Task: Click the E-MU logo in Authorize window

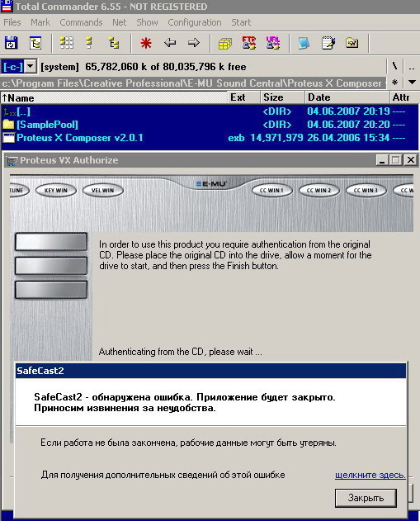Action: [x=211, y=183]
